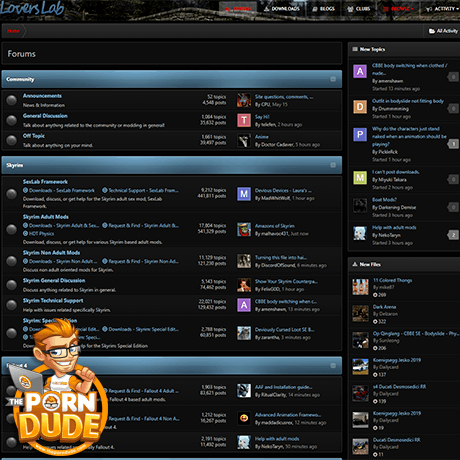Image resolution: width=460 pixels, height=460 pixels.
Task: Collapse the Community category section
Action: [333, 79]
